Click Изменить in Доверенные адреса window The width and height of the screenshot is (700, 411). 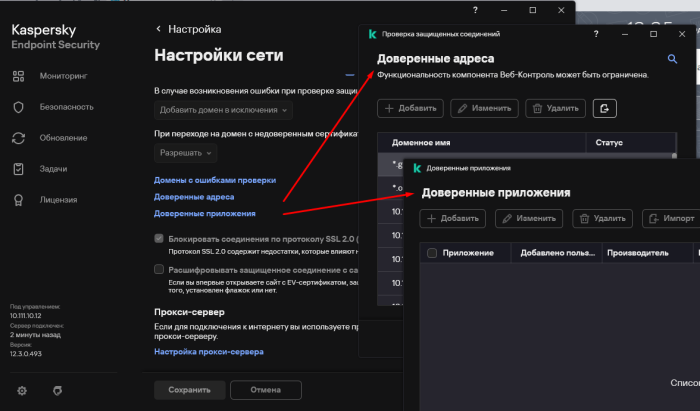[x=484, y=108]
